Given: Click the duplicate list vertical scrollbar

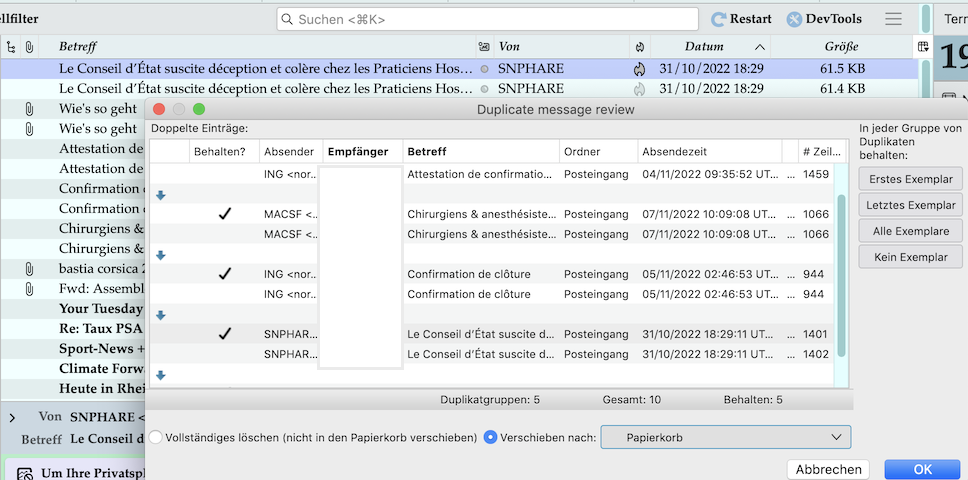Looking at the screenshot, I should (x=841, y=275).
